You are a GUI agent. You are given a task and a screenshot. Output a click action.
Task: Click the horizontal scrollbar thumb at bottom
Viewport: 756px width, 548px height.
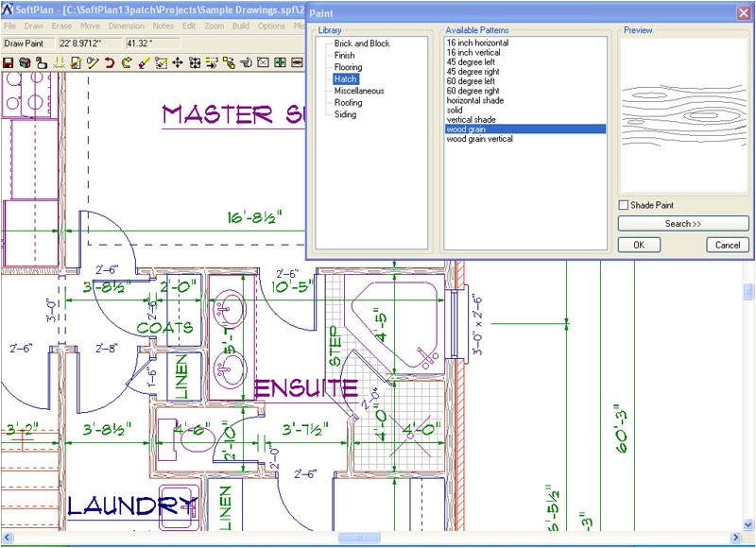(x=358, y=539)
